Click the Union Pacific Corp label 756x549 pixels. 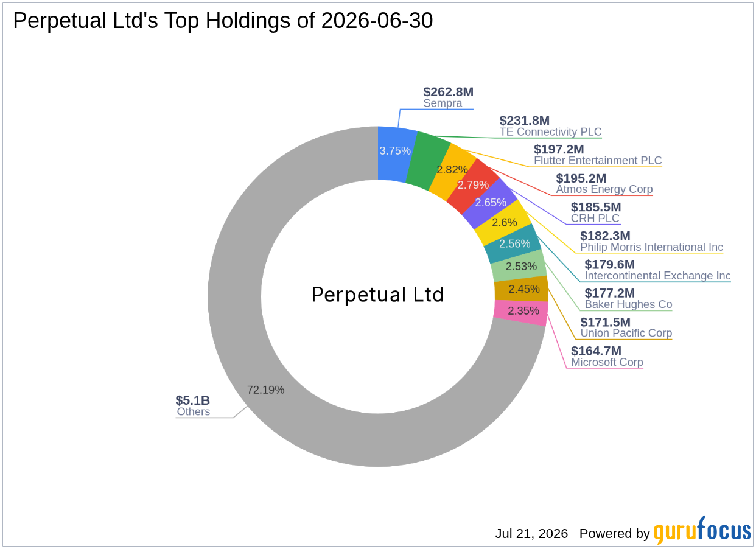tap(626, 333)
